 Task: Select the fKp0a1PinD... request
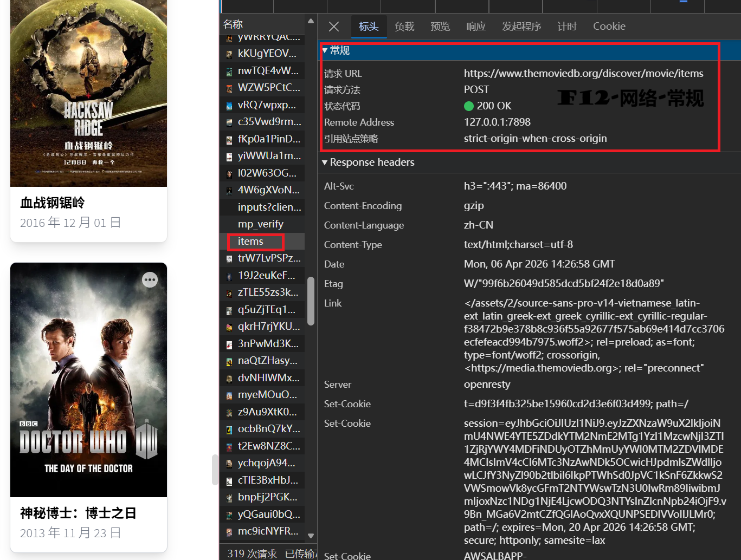pyautogui.click(x=262, y=139)
